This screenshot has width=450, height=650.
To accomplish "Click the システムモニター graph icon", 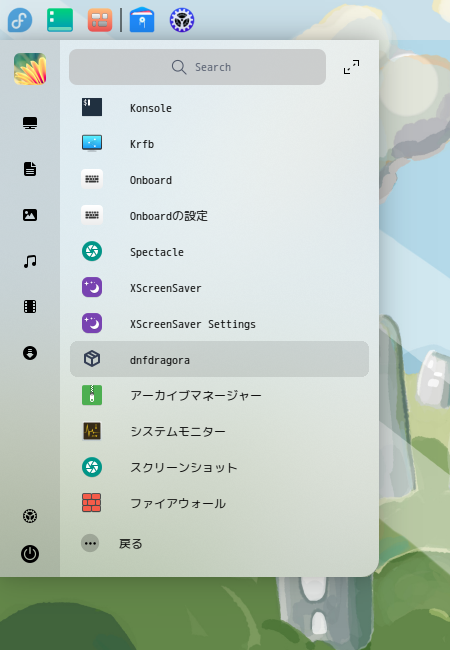I will pyautogui.click(x=92, y=431).
